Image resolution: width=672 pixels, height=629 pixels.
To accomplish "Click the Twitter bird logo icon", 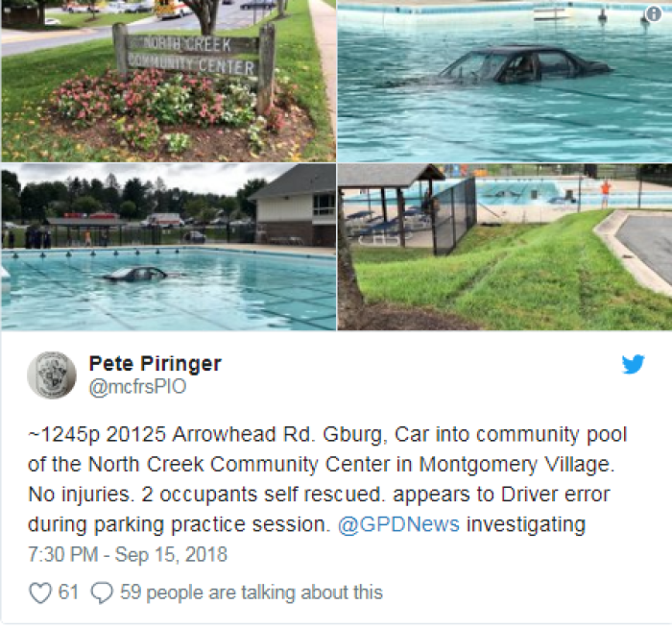I will tap(633, 364).
